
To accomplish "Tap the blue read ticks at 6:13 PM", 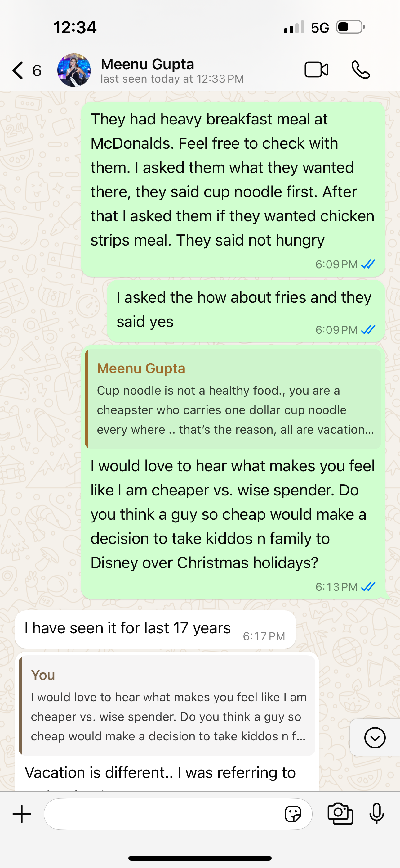I will click(368, 587).
